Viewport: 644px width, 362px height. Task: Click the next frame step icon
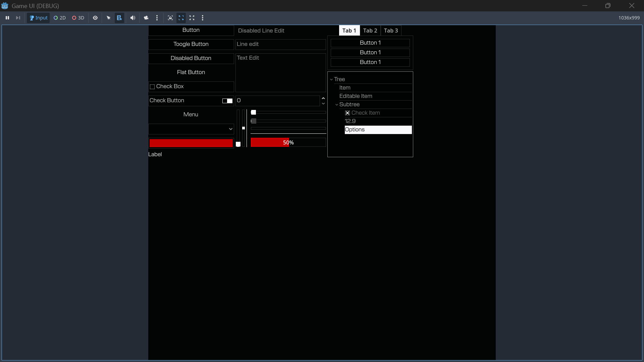pos(18,18)
